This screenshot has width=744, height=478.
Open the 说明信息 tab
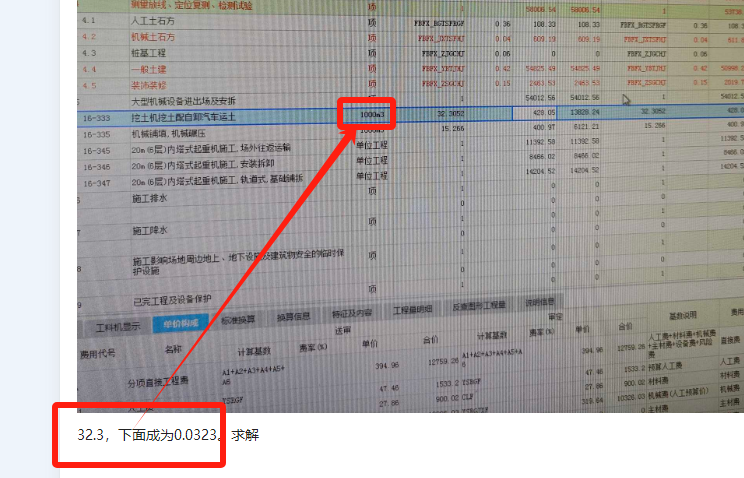point(540,303)
